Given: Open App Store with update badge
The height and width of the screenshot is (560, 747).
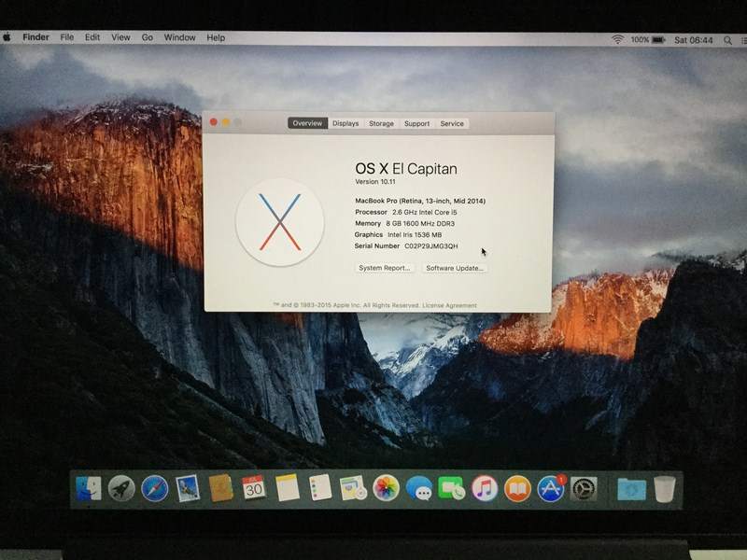Looking at the screenshot, I should coord(551,488).
